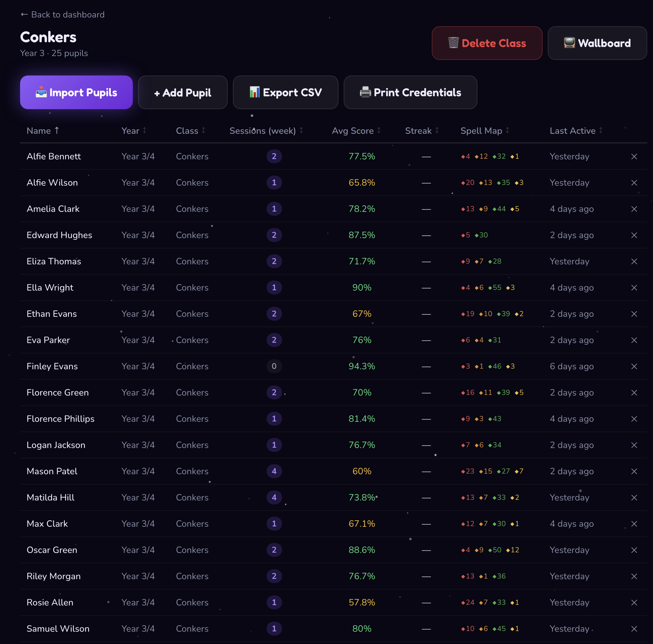Sort table by Spell Map column
Image resolution: width=653 pixels, height=644 pixels.
tap(485, 131)
